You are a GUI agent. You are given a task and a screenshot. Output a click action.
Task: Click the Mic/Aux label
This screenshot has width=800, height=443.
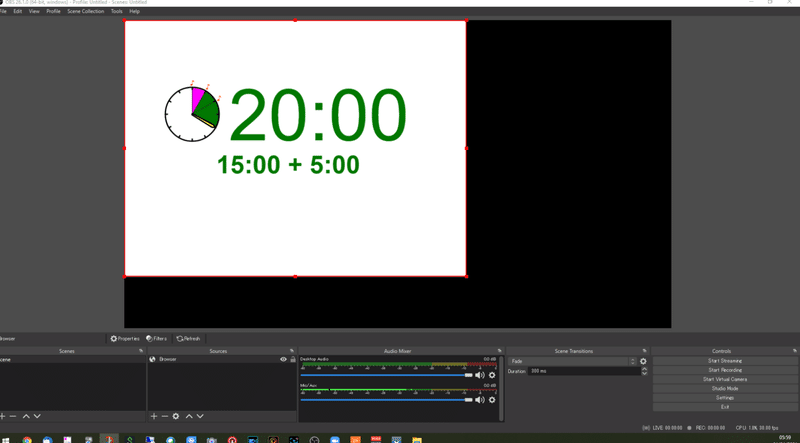coord(309,385)
